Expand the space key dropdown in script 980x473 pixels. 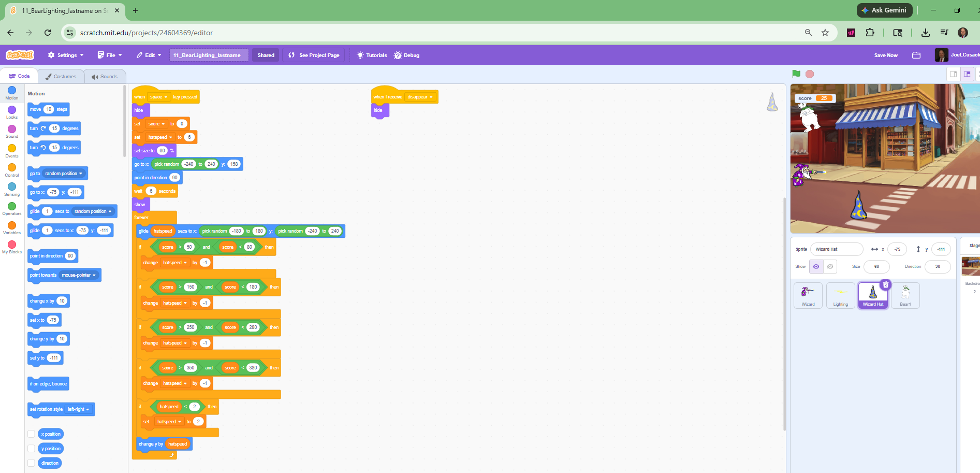tap(159, 97)
